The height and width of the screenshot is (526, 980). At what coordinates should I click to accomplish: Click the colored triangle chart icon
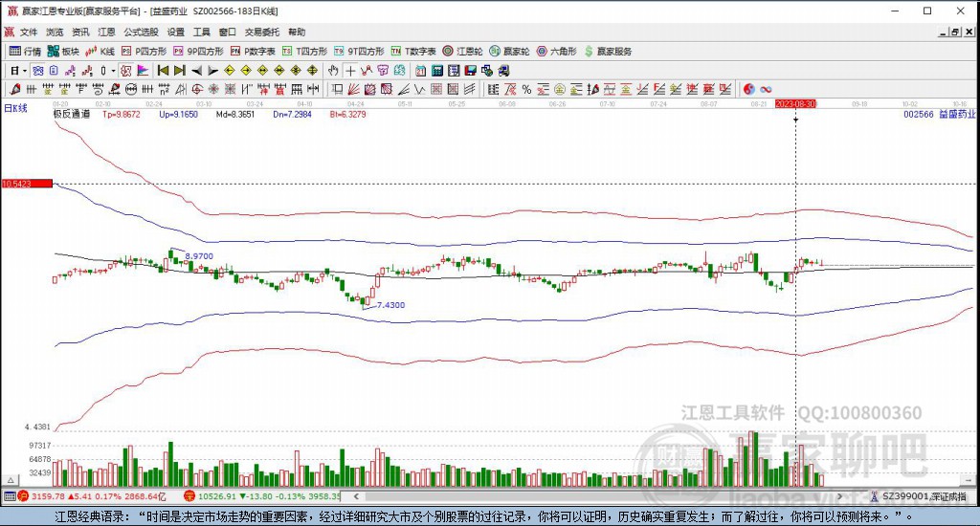pyautogui.click(x=143, y=71)
